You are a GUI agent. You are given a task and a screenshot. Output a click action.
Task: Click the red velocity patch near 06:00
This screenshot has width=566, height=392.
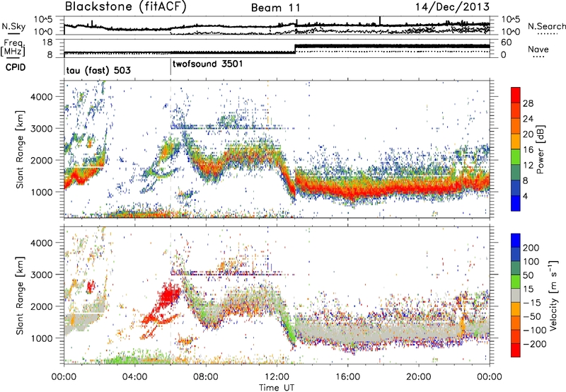click(168, 295)
